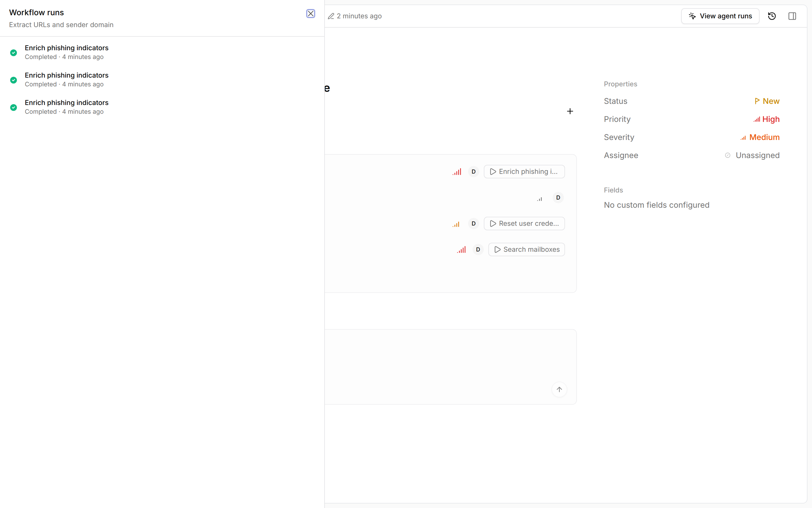This screenshot has width=812, height=508.
Task: Open the third Enrich phishing indicators run
Action: [162, 107]
